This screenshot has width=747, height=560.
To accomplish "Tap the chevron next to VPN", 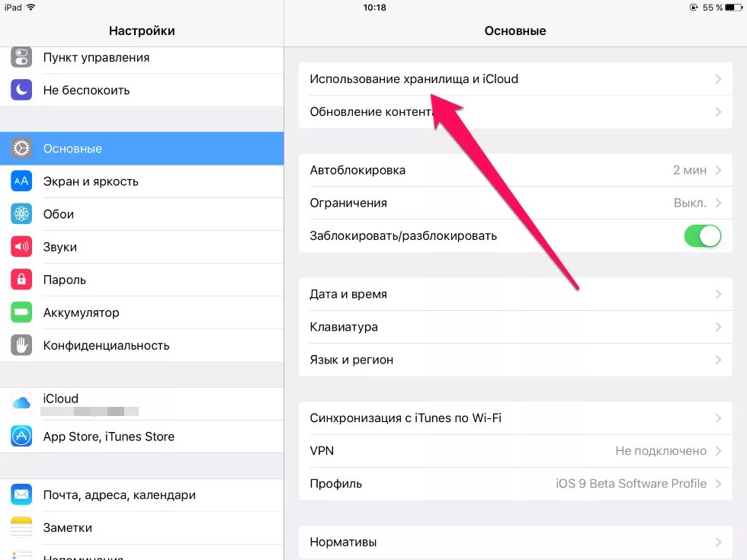I will (718, 450).
